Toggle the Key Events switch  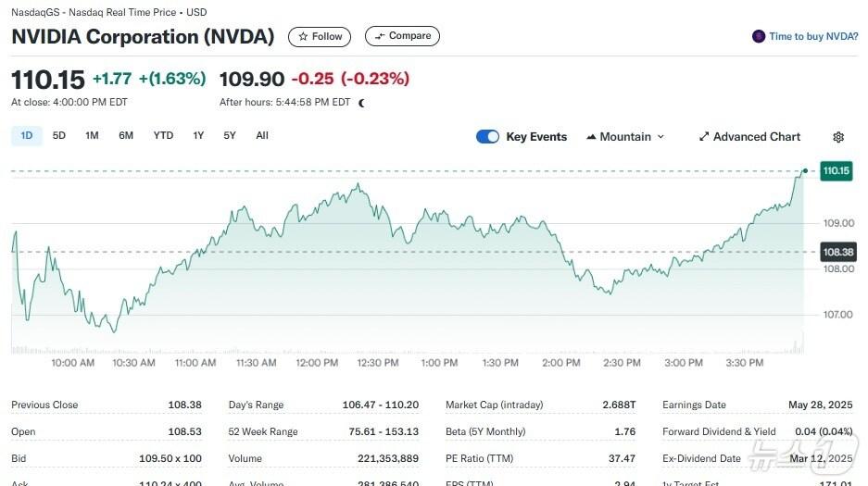(x=487, y=137)
